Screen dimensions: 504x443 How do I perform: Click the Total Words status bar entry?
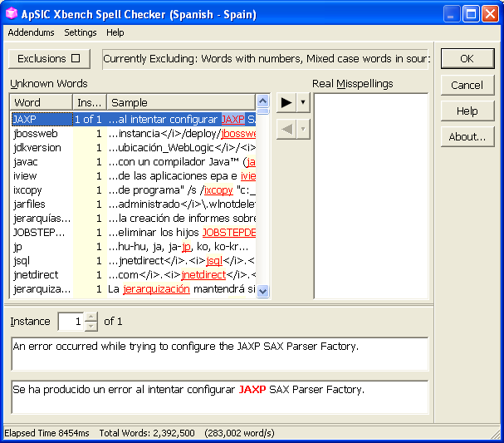click(x=147, y=433)
